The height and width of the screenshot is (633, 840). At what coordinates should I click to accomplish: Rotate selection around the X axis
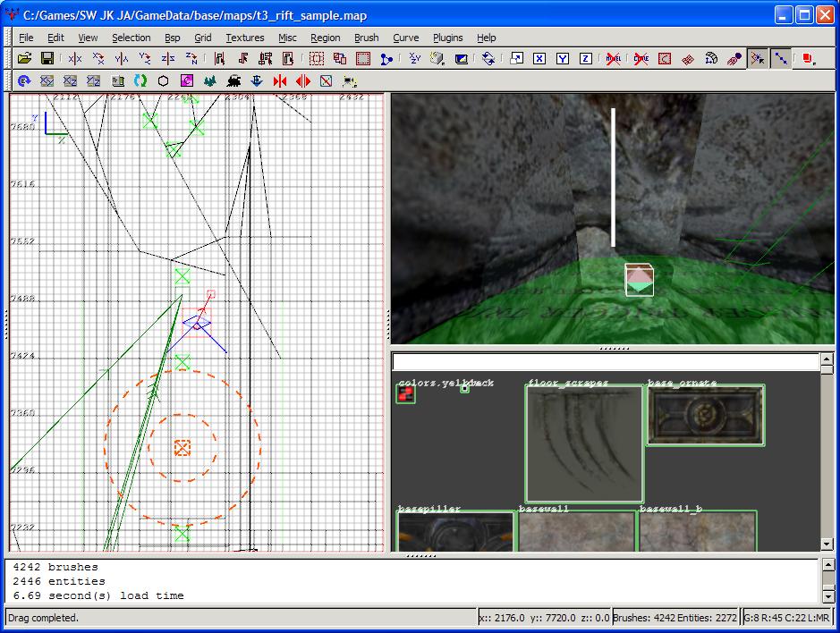(x=98, y=58)
